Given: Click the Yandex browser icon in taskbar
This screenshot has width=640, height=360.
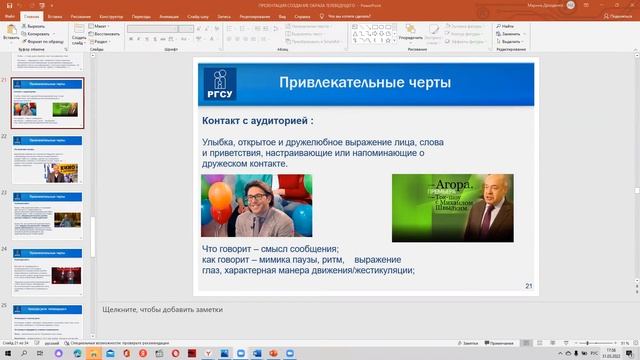Looking at the screenshot, I should click(208, 353).
